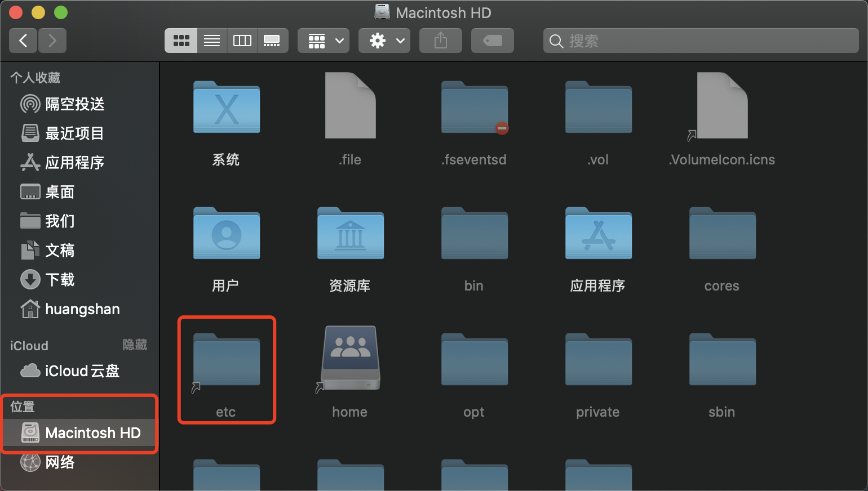The height and width of the screenshot is (491, 868).
Task: Zoom the window with green button
Action: tap(61, 12)
